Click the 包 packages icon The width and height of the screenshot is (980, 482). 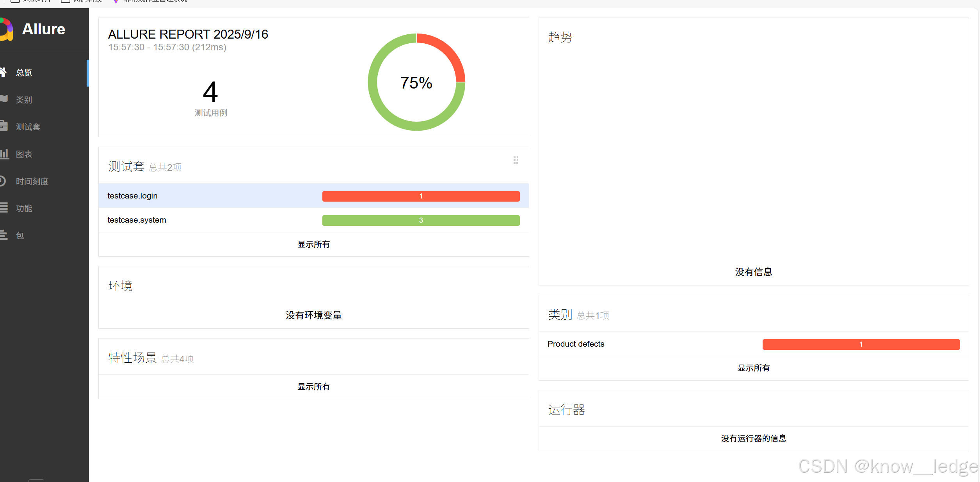4,235
